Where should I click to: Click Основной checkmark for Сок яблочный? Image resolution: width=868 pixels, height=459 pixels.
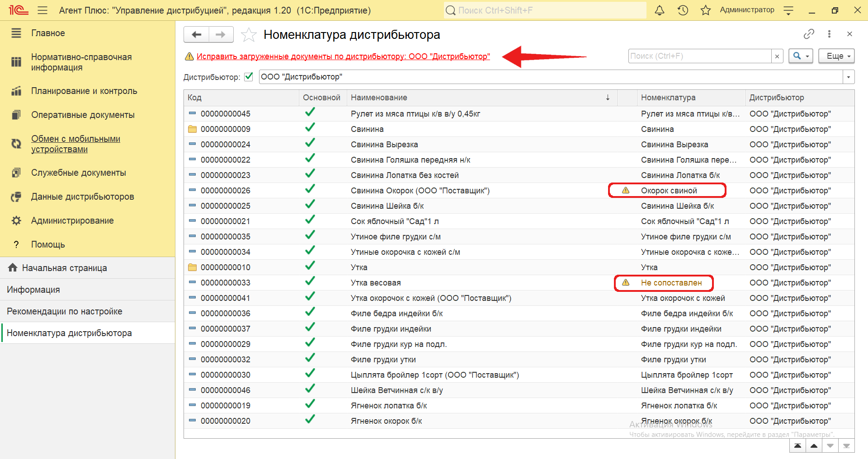point(310,220)
